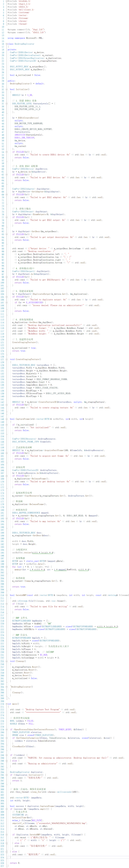Collapse the void Cleanup() function fold
The width and height of the screenshot is (129, 868).
coord(6,661)
